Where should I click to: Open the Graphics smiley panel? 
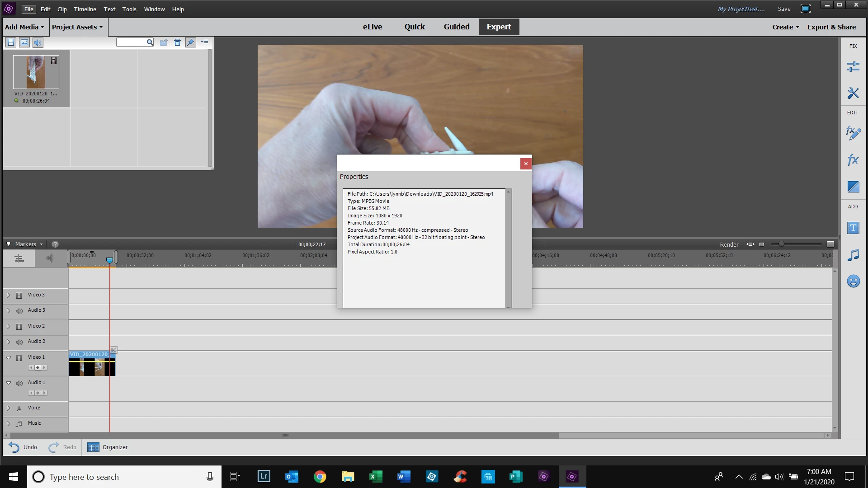click(x=853, y=282)
